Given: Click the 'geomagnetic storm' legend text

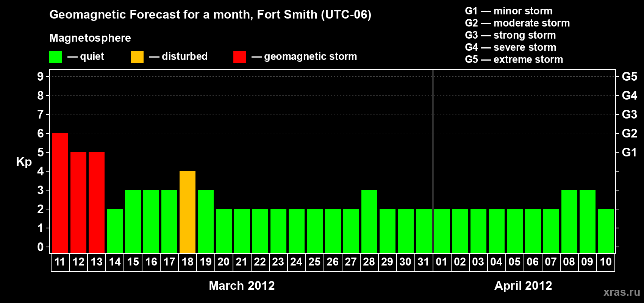Looking at the screenshot, I should coord(310,56).
